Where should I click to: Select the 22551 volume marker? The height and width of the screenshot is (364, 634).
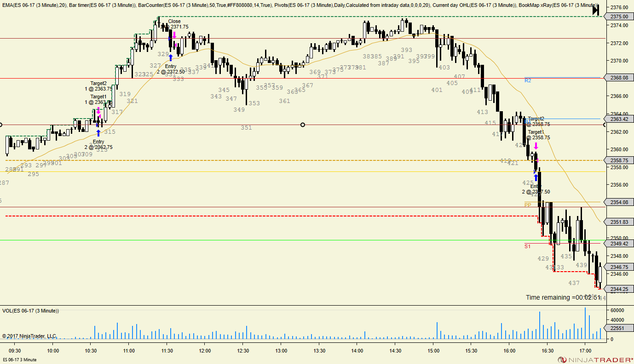point(619,328)
